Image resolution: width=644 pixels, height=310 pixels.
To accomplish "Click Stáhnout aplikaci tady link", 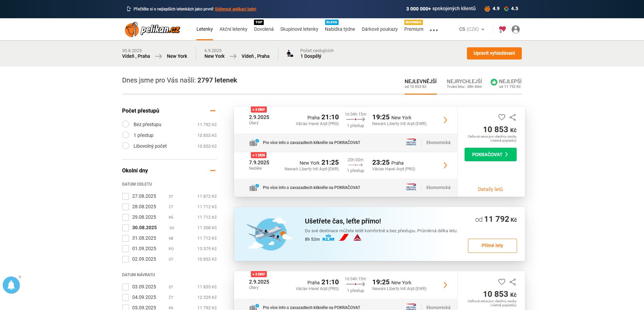I will (x=235, y=9).
